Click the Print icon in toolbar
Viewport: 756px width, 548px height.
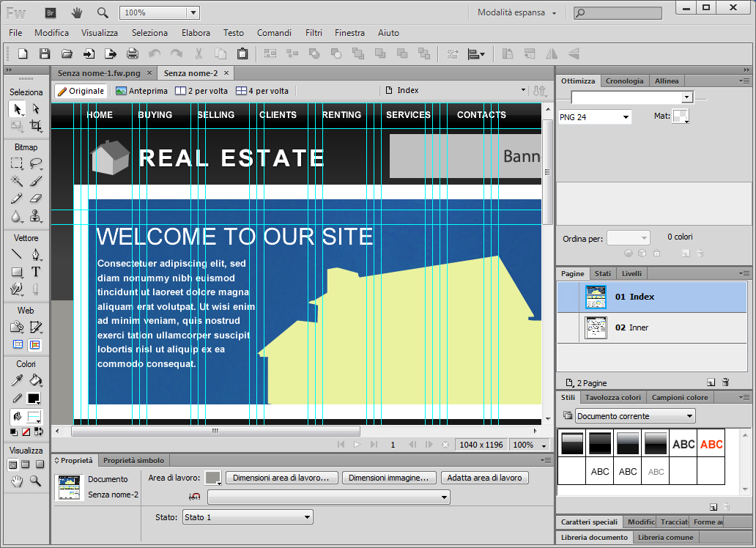[x=133, y=53]
